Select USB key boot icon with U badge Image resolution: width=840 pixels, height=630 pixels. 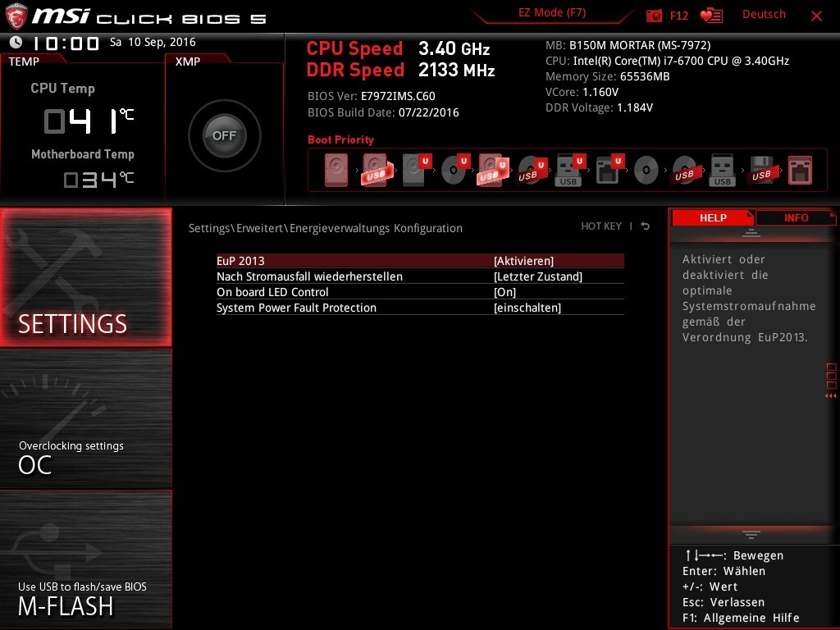click(571, 171)
